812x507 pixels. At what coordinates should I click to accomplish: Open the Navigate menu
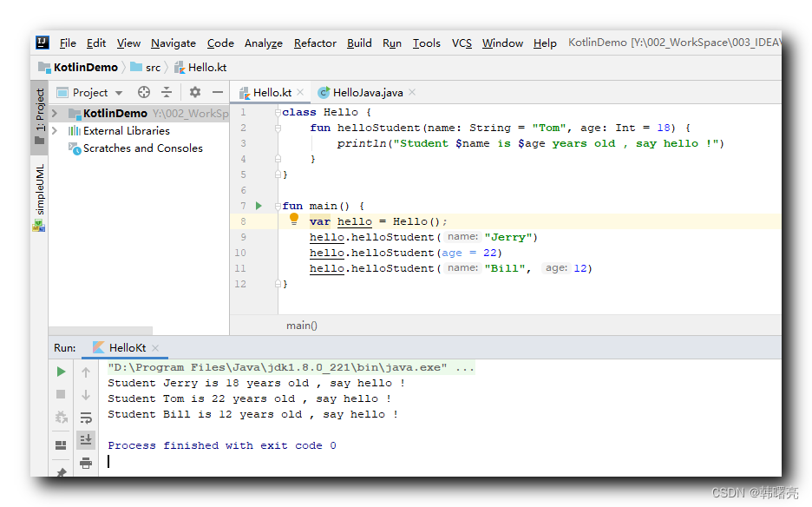point(173,43)
